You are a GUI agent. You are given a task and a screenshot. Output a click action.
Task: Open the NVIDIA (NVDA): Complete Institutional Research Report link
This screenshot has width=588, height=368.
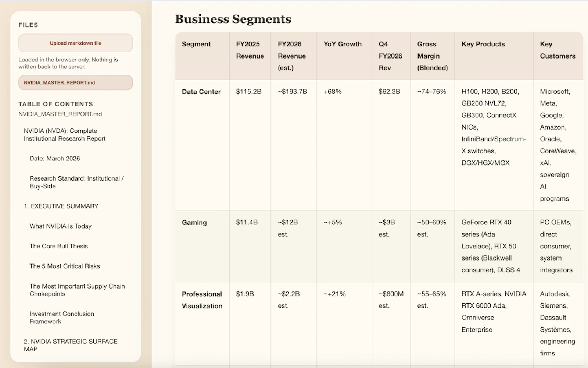pos(65,135)
